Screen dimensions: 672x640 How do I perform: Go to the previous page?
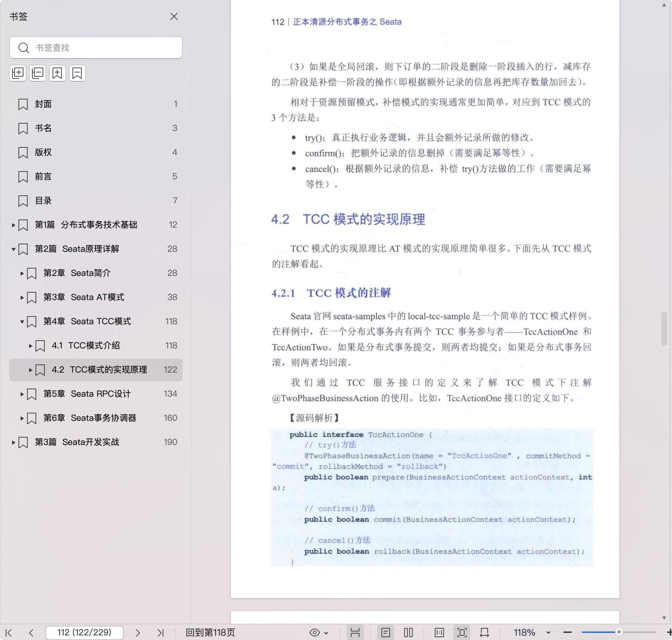tap(31, 633)
